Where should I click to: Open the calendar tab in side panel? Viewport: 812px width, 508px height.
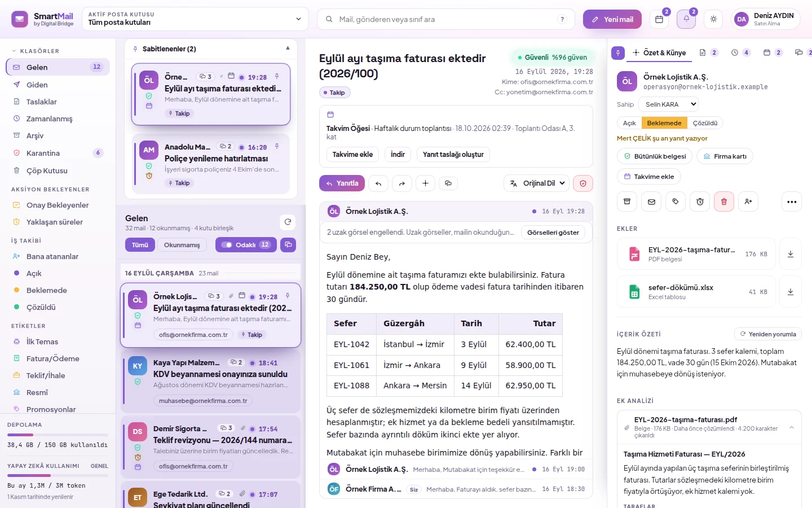pyautogui.click(x=773, y=52)
